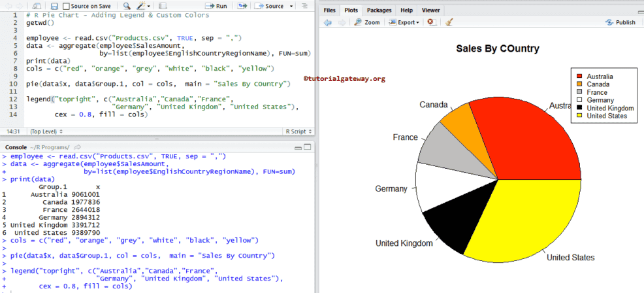Switch to the Files tab
Viewport: 644px width, 293px height.
[x=330, y=10]
